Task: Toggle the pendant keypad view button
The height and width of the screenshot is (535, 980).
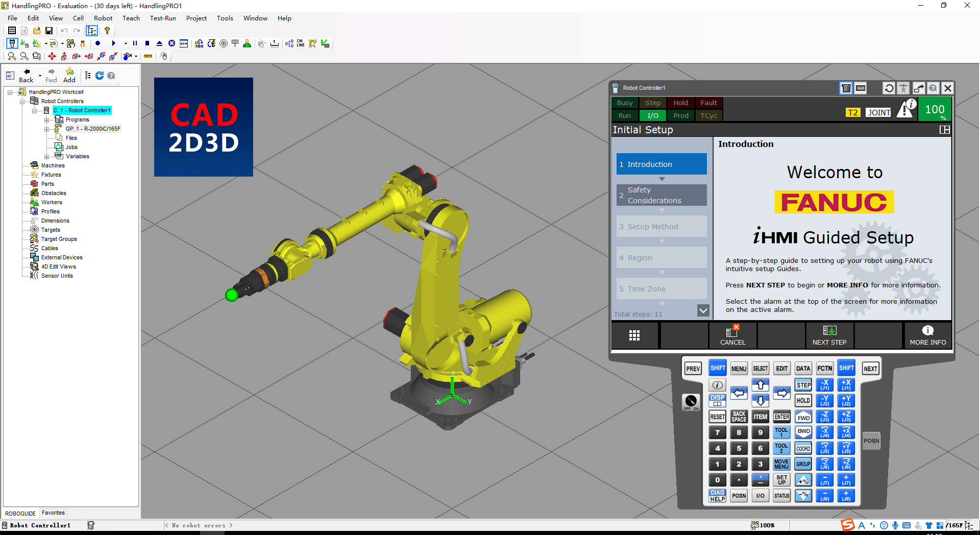Action: [x=846, y=88]
